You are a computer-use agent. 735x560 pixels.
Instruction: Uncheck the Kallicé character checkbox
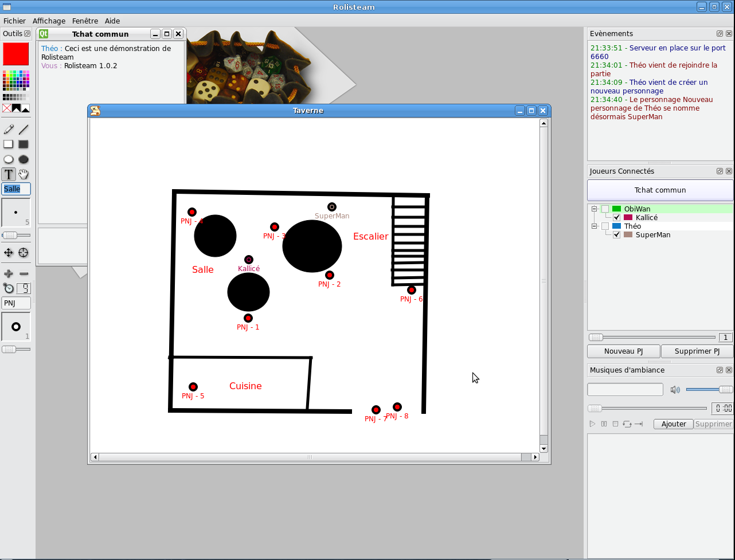coord(617,218)
